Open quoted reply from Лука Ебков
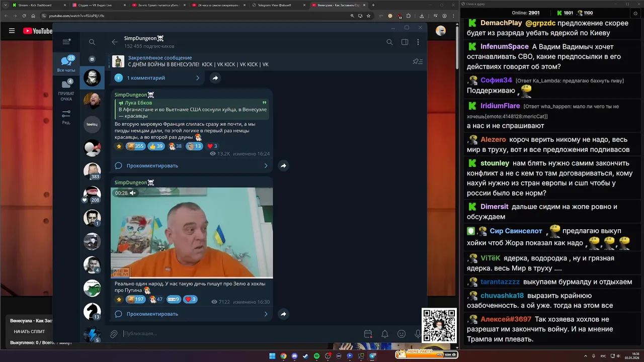Screen dimensions: 644x362 (x=192, y=109)
